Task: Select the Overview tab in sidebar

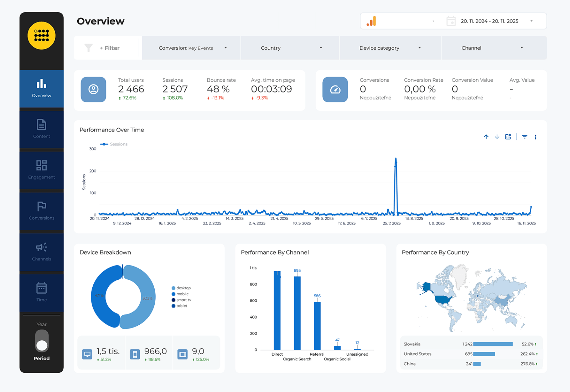Action: [x=42, y=88]
